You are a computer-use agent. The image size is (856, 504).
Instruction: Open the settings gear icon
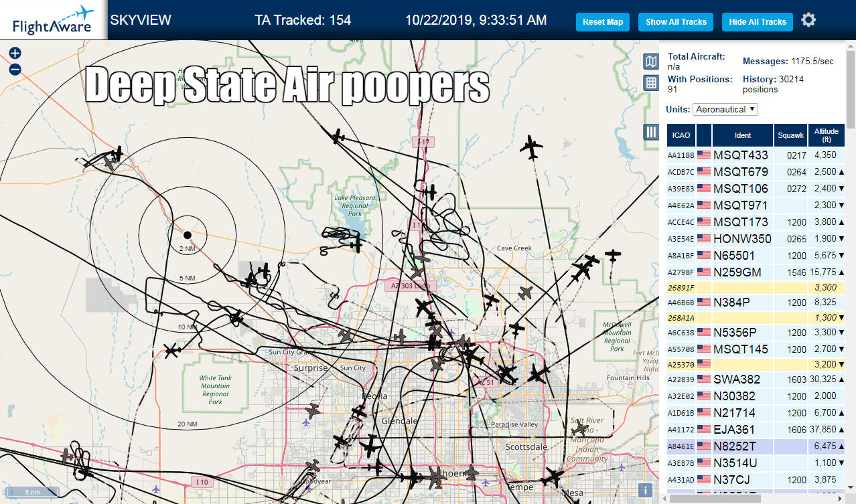point(808,20)
